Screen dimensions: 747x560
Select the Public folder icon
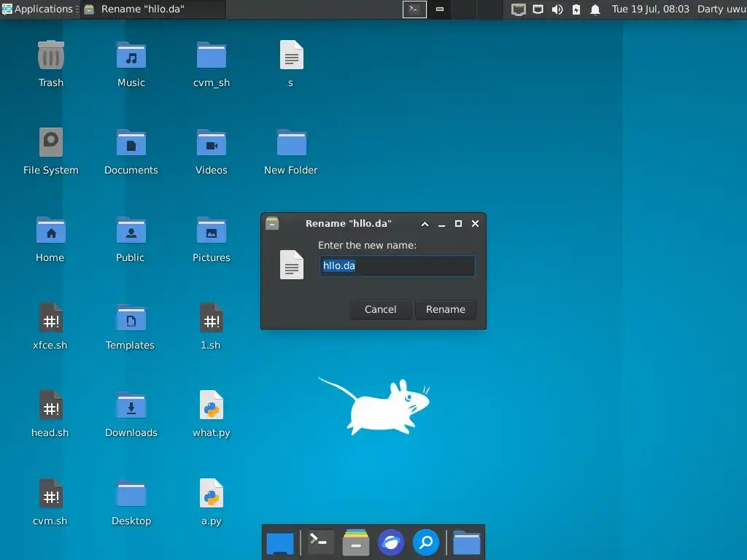(131, 230)
